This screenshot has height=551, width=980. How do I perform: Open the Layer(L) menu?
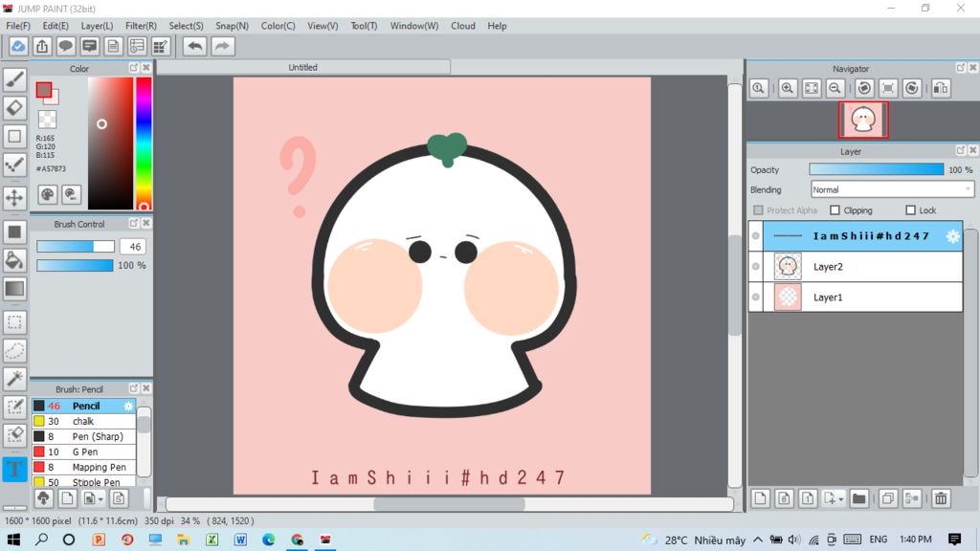click(x=97, y=26)
